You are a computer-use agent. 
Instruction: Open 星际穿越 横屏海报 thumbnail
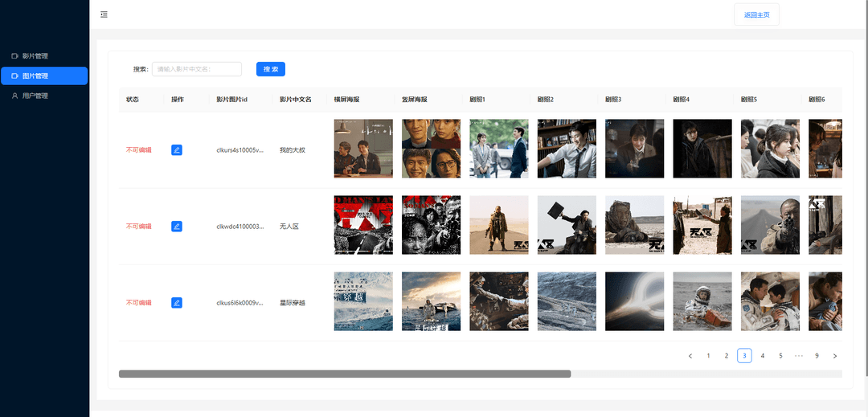tap(363, 301)
